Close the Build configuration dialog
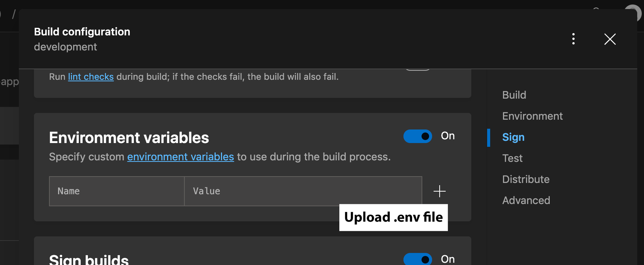 pos(610,39)
